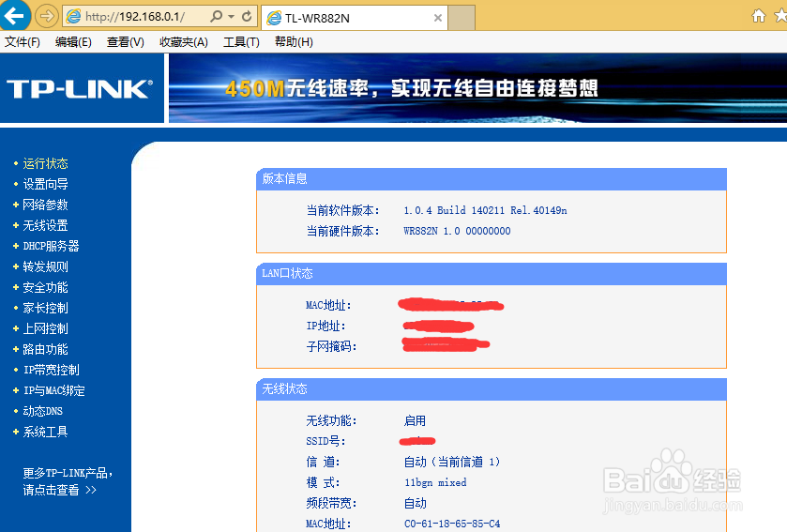787x532 pixels.
Task: Expand 系统工具 section
Action: 45,432
